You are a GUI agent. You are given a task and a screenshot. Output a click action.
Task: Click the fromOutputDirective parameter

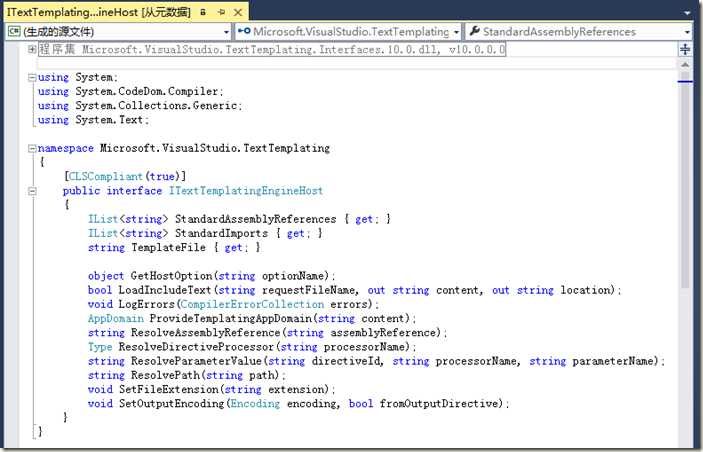tap(439, 404)
